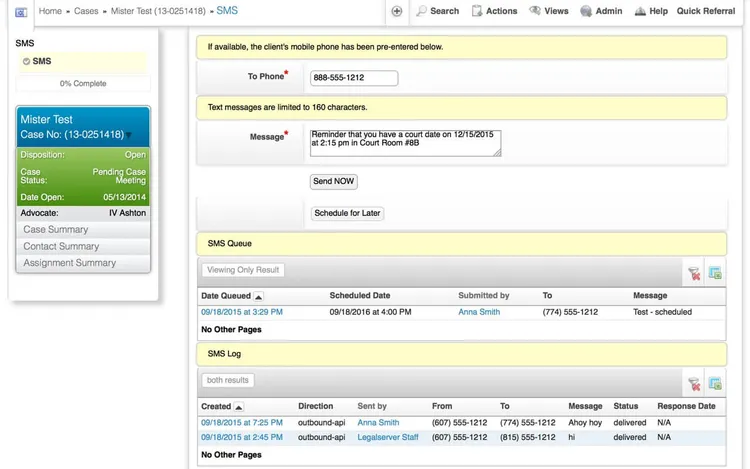This screenshot has height=469, width=750.
Task: Click the 09/18/2016 at 4:00 PM scheduled date
Action: (370, 312)
